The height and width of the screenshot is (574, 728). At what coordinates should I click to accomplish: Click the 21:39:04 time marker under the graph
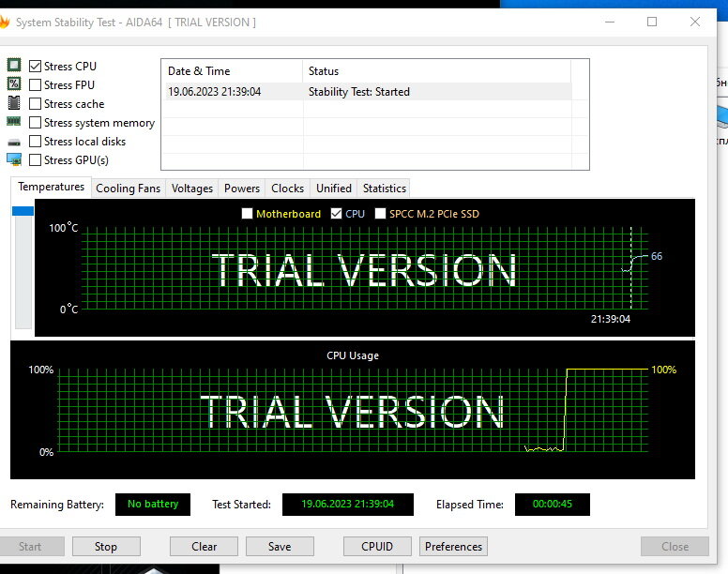(x=611, y=319)
